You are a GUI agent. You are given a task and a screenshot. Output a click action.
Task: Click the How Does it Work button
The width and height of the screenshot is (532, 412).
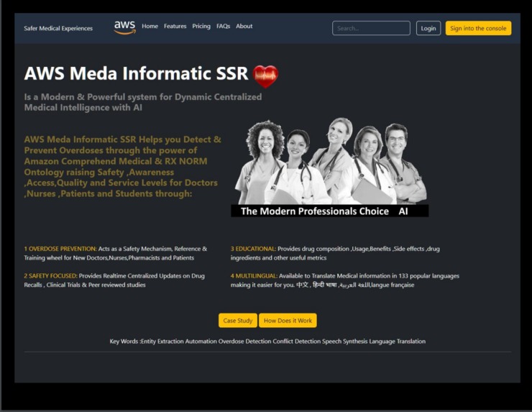click(288, 321)
